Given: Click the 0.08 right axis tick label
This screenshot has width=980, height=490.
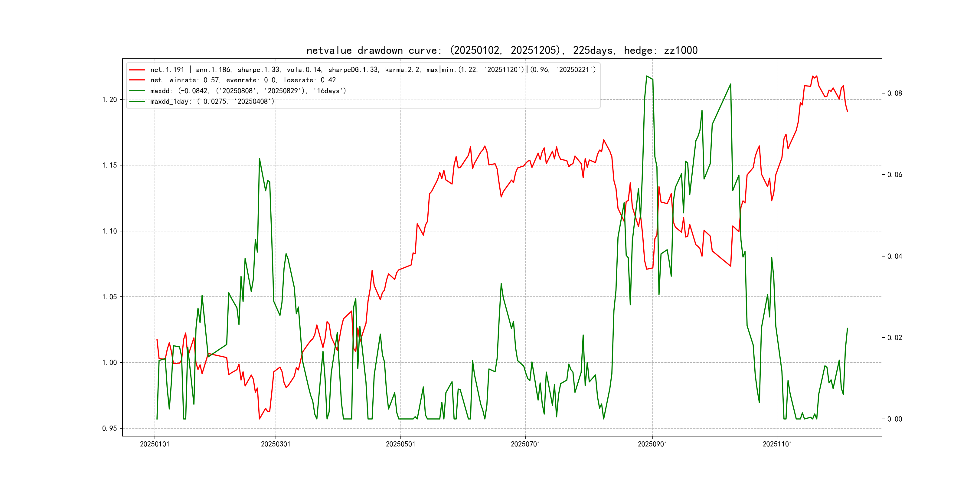Looking at the screenshot, I should click(x=894, y=93).
